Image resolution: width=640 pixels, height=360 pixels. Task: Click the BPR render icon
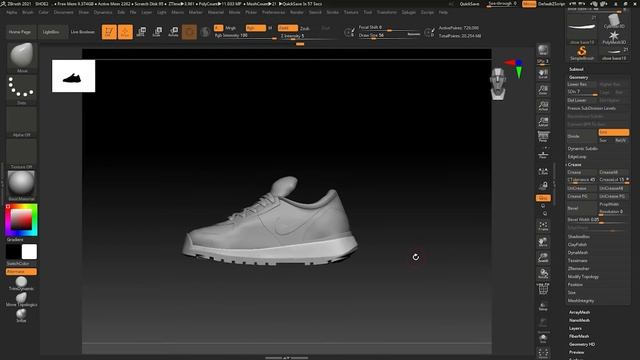click(543, 50)
